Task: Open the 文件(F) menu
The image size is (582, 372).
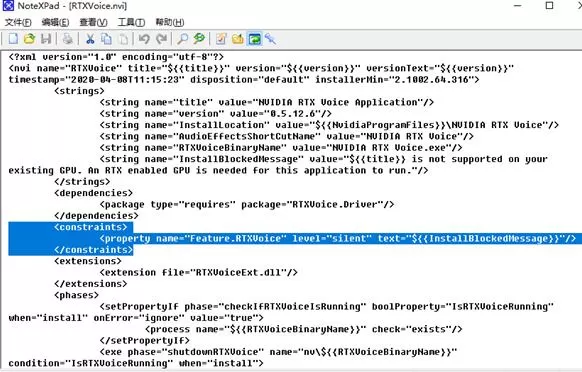Action: 18,22
